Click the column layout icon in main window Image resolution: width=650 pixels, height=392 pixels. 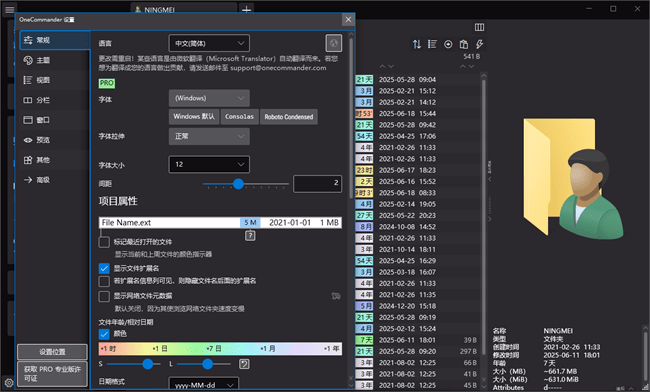pos(479,27)
